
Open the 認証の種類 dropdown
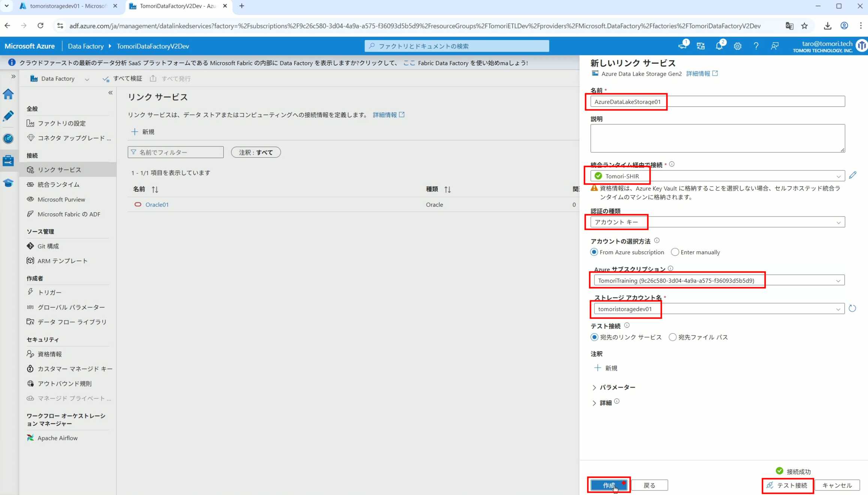pyautogui.click(x=717, y=222)
